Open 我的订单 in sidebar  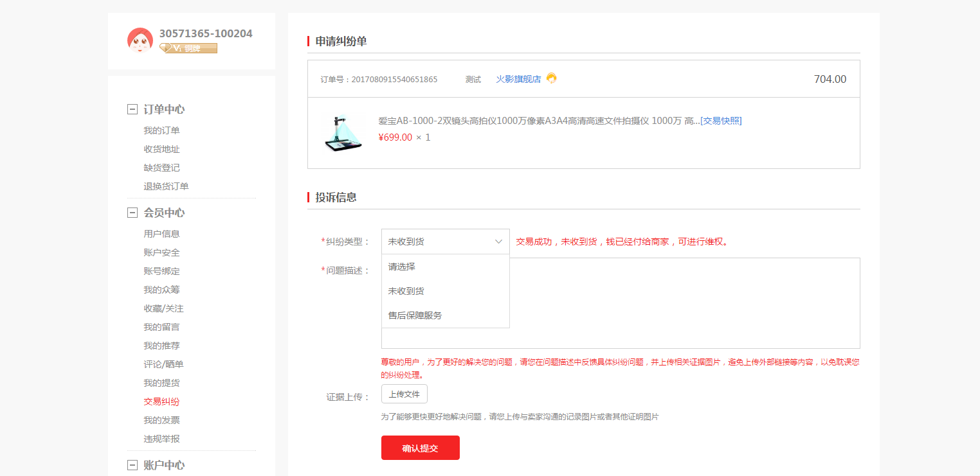pyautogui.click(x=161, y=130)
